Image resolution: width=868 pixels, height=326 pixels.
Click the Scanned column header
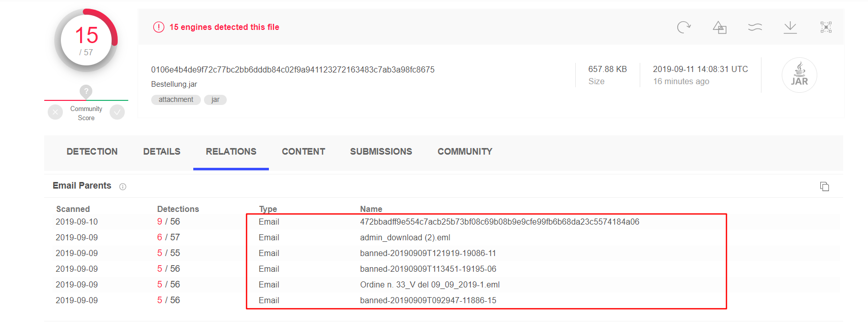(x=73, y=209)
